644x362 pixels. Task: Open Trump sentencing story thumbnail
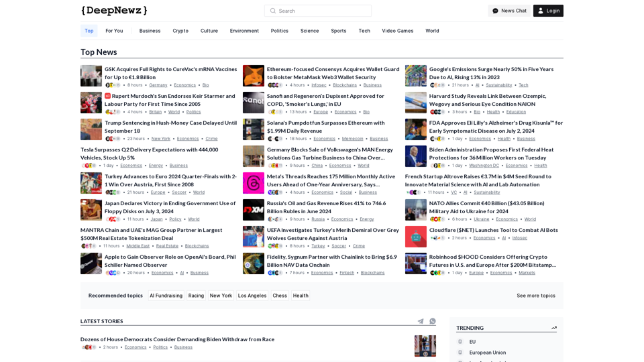tap(91, 129)
